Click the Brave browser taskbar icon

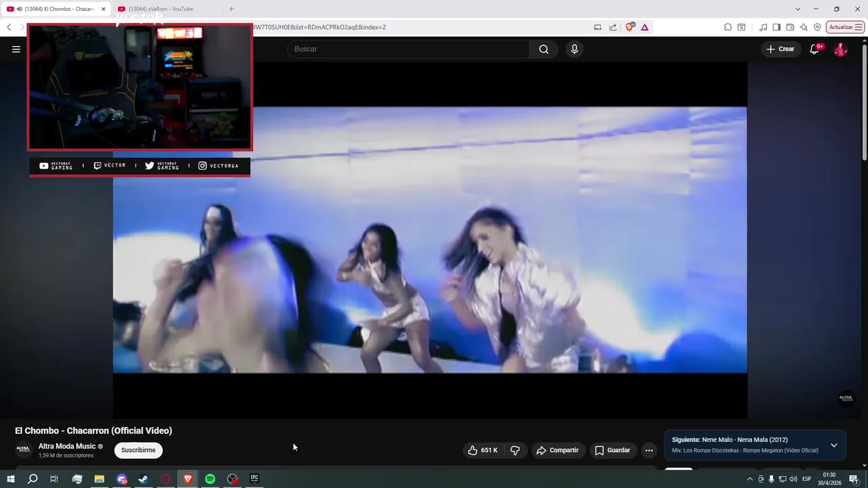pyautogui.click(x=188, y=479)
